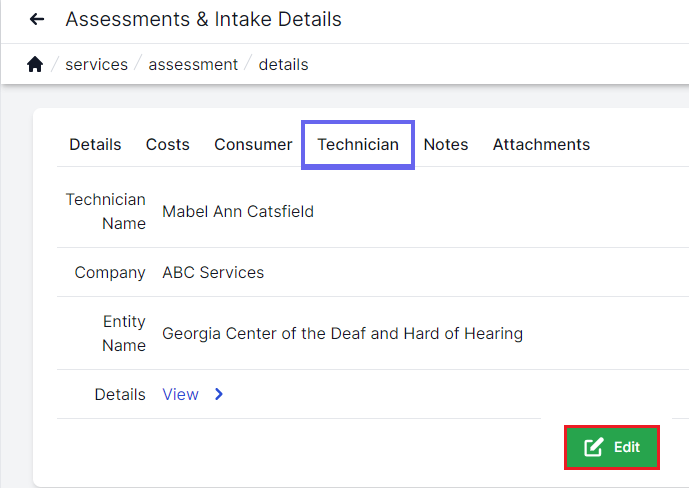689x488 pixels.
Task: Click the Assessments & Intake Details heading
Action: pyautogui.click(x=203, y=19)
